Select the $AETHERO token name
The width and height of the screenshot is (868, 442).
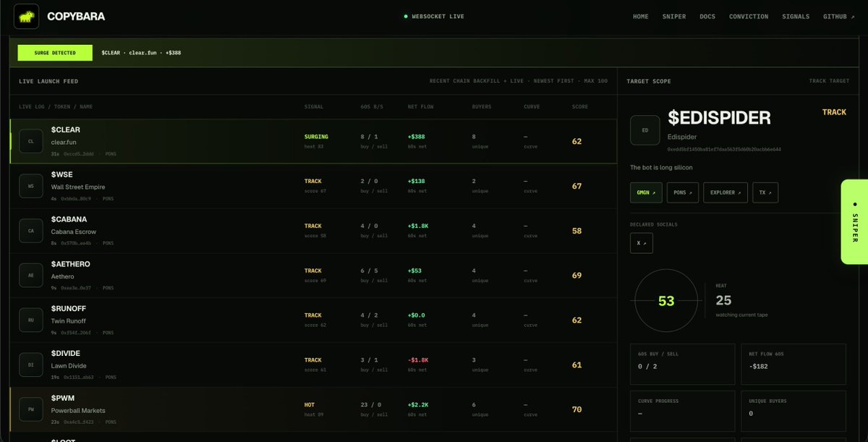[x=71, y=264]
